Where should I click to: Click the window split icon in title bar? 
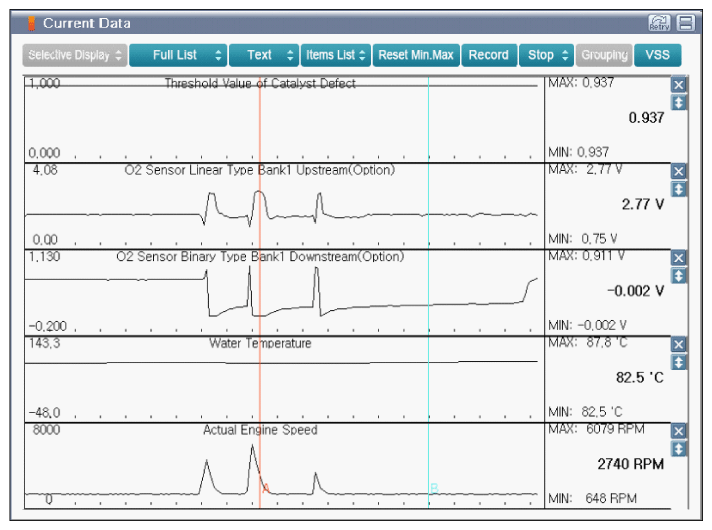click(x=686, y=23)
